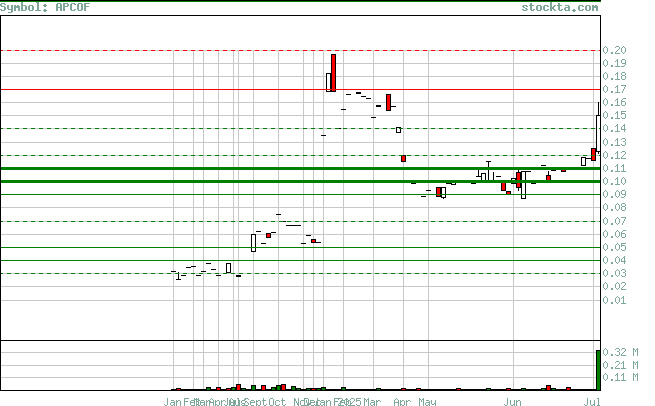Click the May month axis label
655x406 pixels.
pos(427,402)
